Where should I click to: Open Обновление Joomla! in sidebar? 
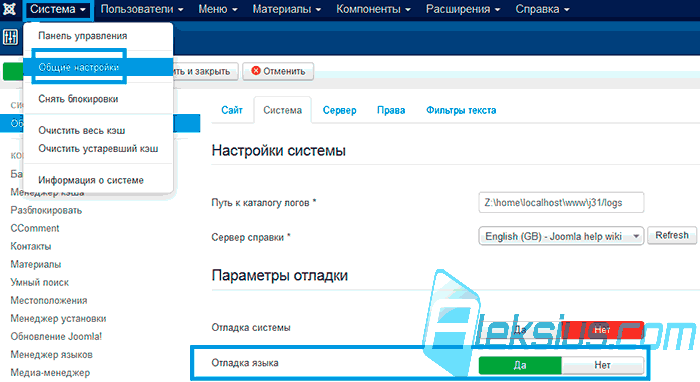[x=56, y=337]
